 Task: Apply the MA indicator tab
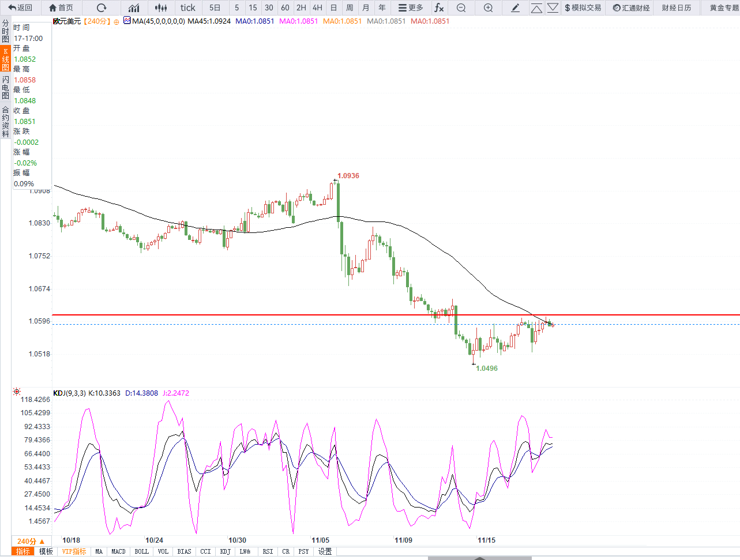(99, 551)
